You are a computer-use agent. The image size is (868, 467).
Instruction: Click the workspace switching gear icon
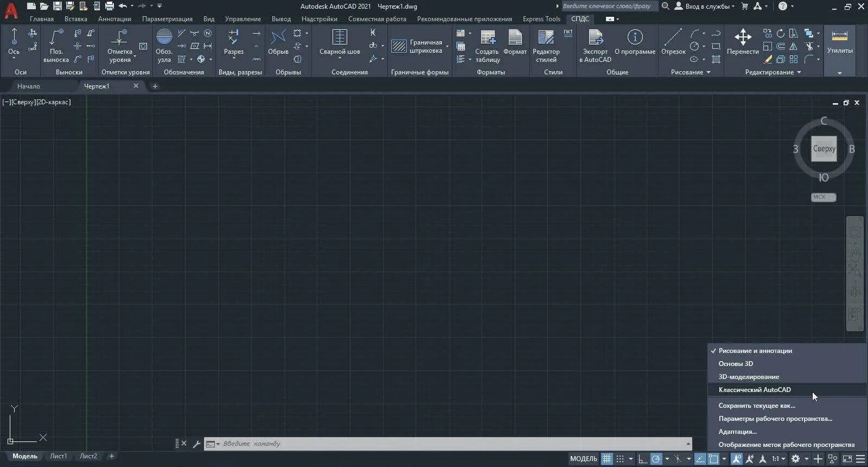pos(795,459)
